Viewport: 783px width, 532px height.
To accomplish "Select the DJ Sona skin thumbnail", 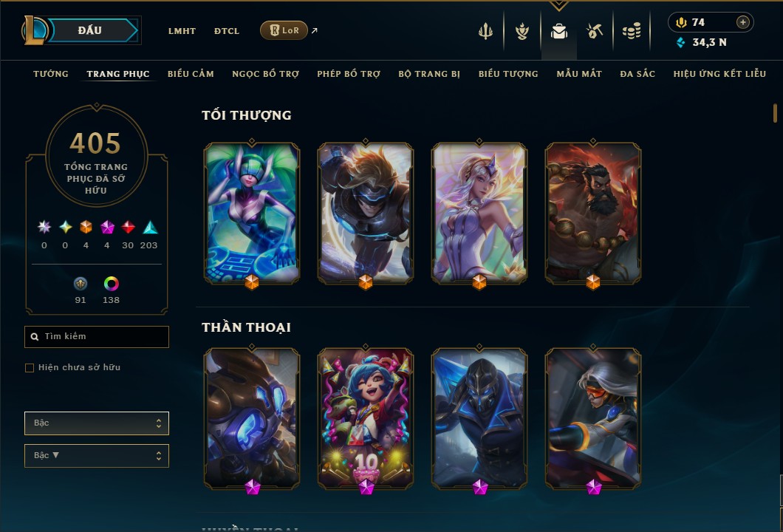I will click(252, 214).
